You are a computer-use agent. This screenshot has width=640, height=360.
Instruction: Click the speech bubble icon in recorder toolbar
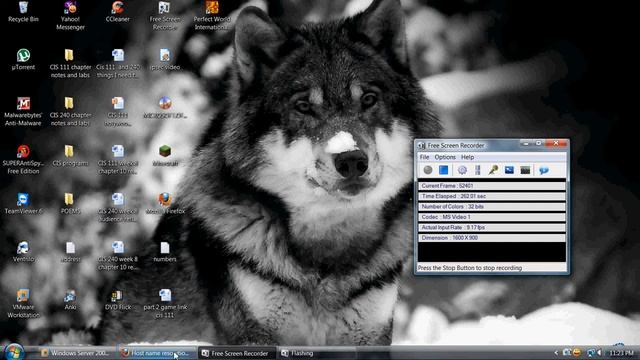coord(544,170)
